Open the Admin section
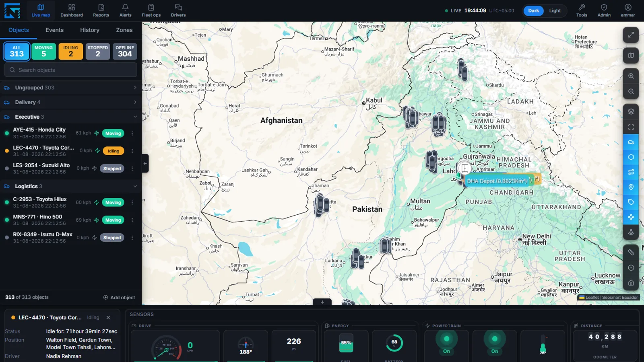Viewport: 644px width, 362px height. (x=604, y=11)
